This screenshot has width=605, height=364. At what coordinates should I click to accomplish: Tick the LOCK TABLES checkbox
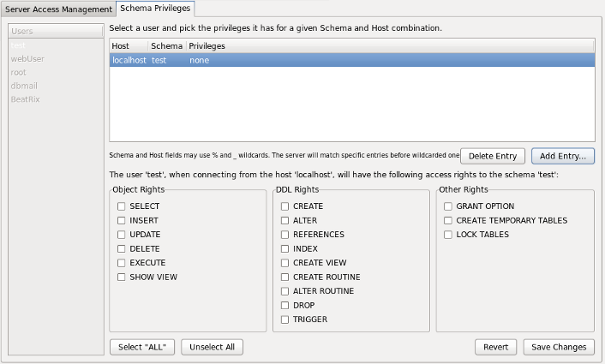(448, 235)
